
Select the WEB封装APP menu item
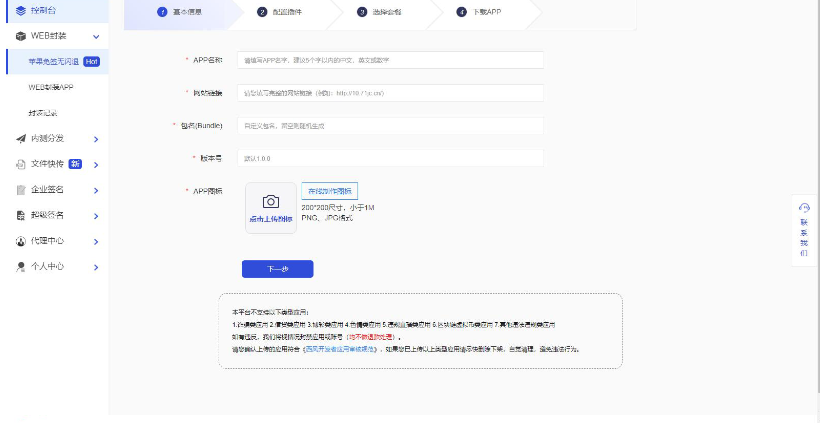click(x=51, y=87)
